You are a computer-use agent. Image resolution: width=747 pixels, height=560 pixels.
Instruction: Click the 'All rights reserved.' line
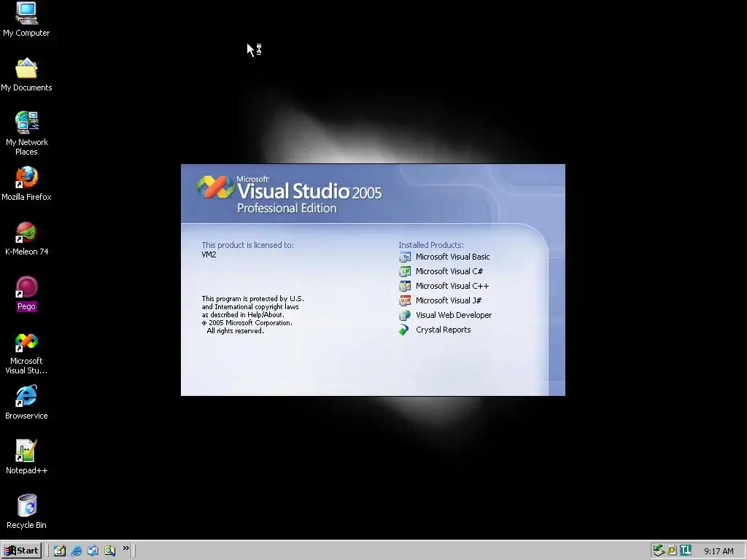[235, 331]
